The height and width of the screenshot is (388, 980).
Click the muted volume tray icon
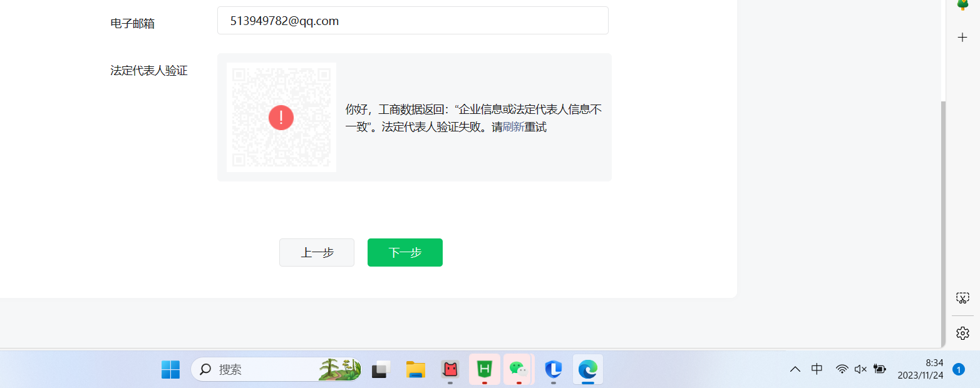tap(860, 369)
